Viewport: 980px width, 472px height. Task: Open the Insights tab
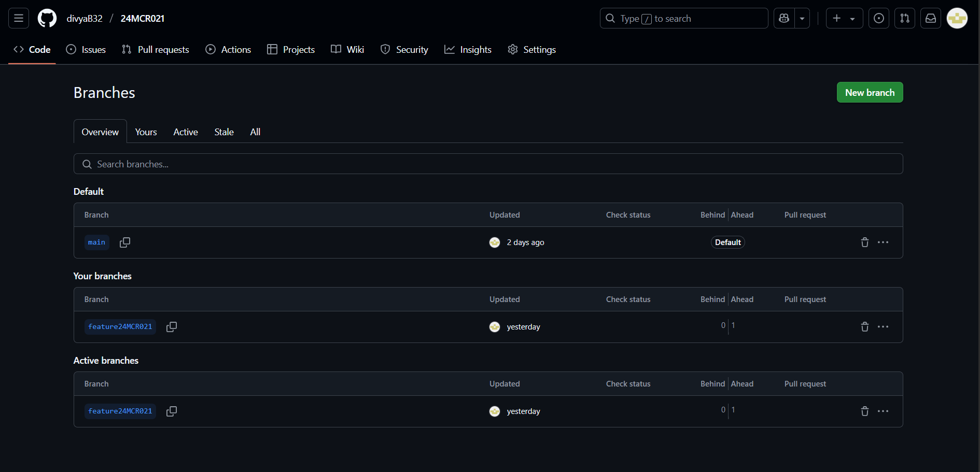tap(468, 50)
